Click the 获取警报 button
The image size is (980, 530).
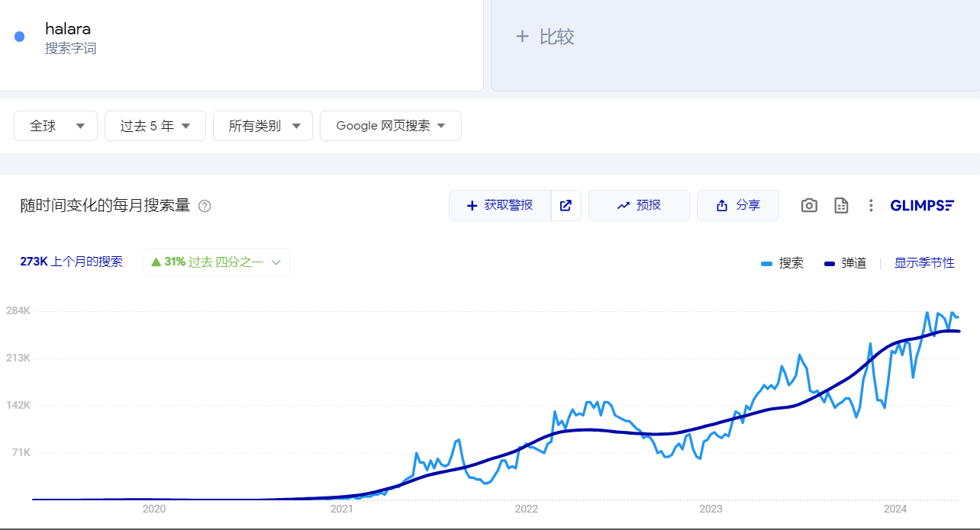(x=500, y=205)
